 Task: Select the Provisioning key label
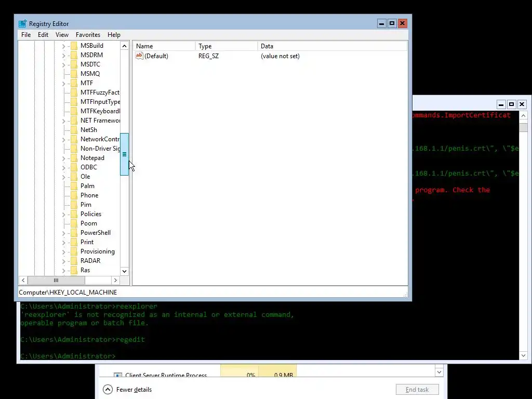[x=97, y=251]
